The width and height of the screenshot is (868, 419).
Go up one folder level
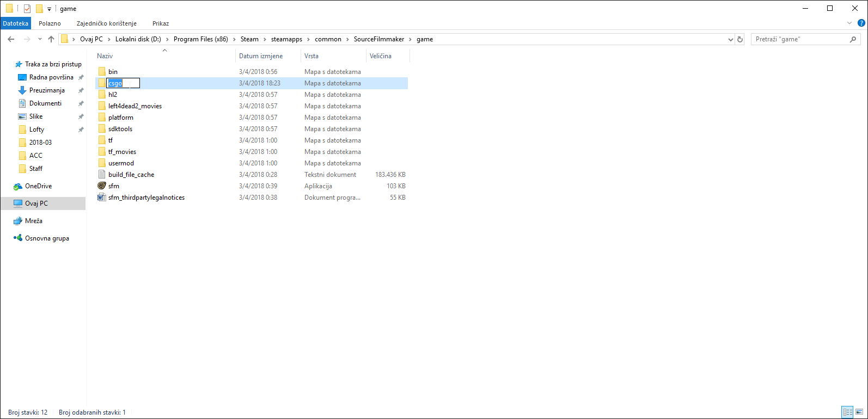tap(51, 39)
